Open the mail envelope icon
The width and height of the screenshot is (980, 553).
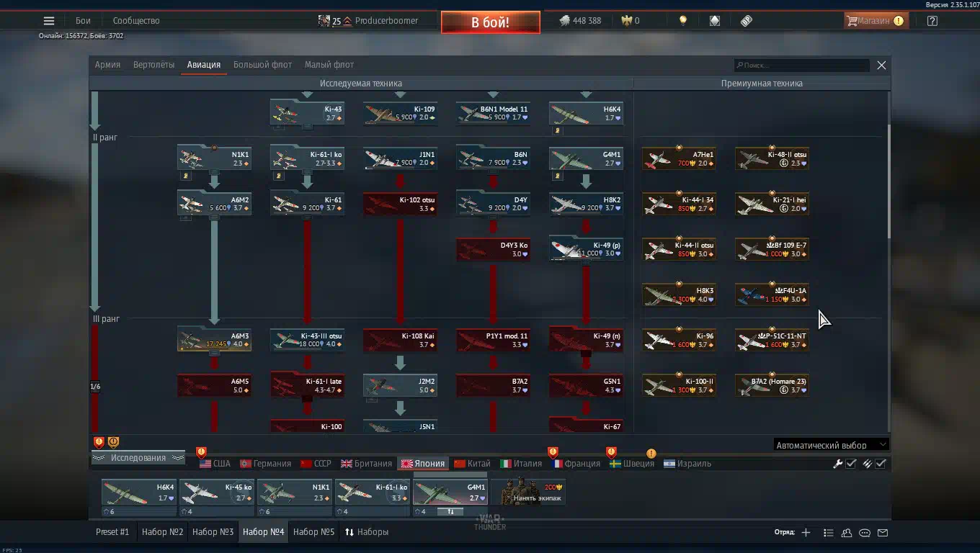click(883, 533)
